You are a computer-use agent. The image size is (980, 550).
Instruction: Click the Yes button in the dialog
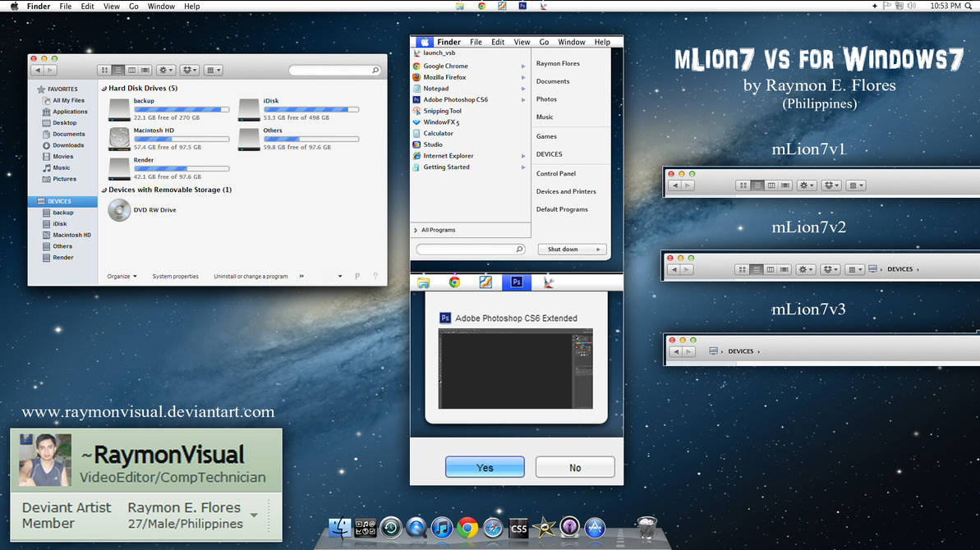(485, 466)
